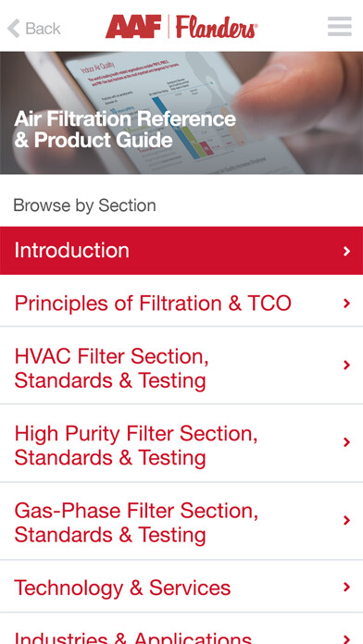
Task: Open Industries & Applications section
Action: coord(181,629)
